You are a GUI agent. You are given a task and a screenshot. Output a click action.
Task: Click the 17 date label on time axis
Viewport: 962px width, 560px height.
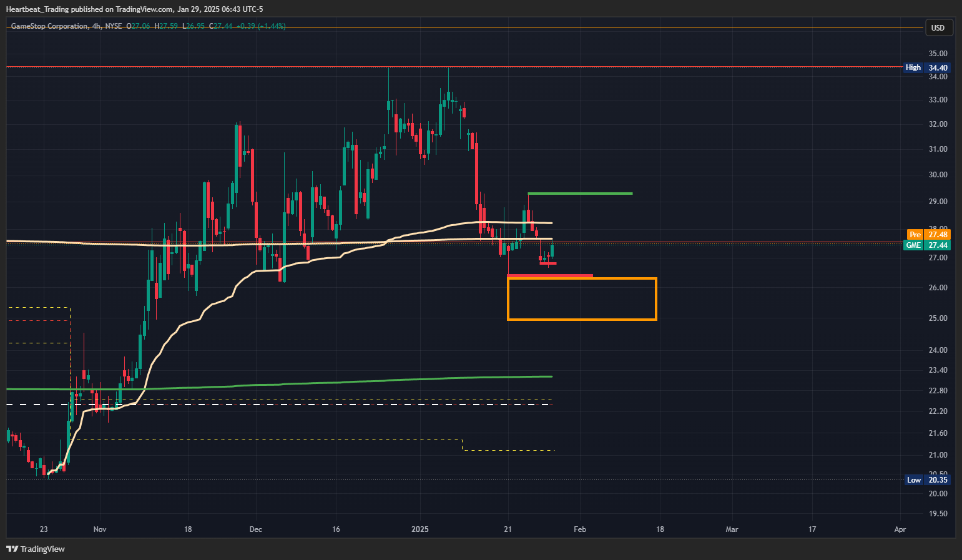click(x=812, y=529)
